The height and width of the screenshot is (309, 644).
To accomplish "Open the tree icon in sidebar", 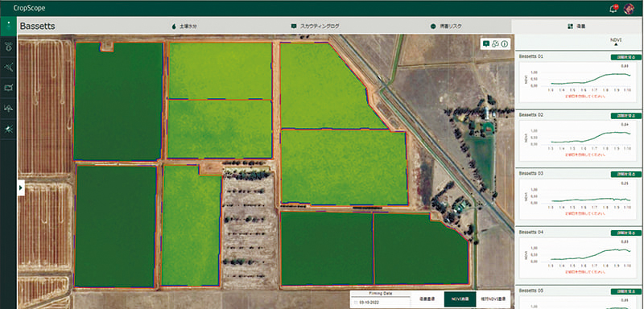I will coord(8,109).
